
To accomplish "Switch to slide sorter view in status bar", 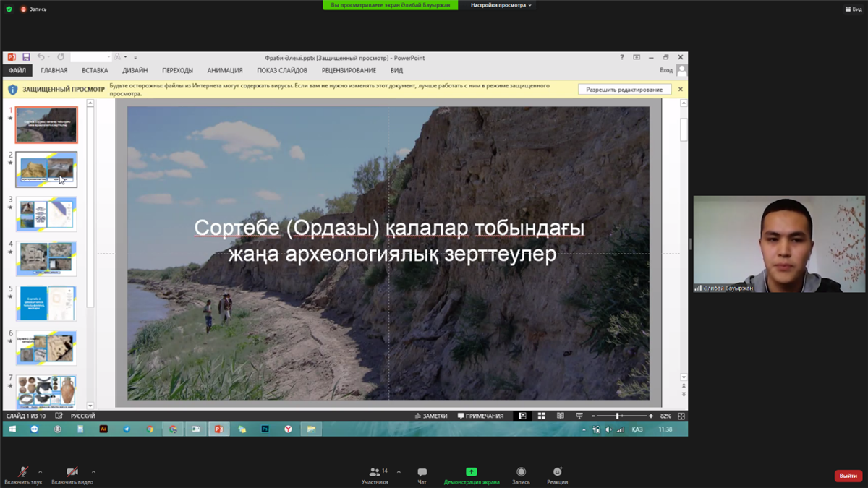I will 541,416.
